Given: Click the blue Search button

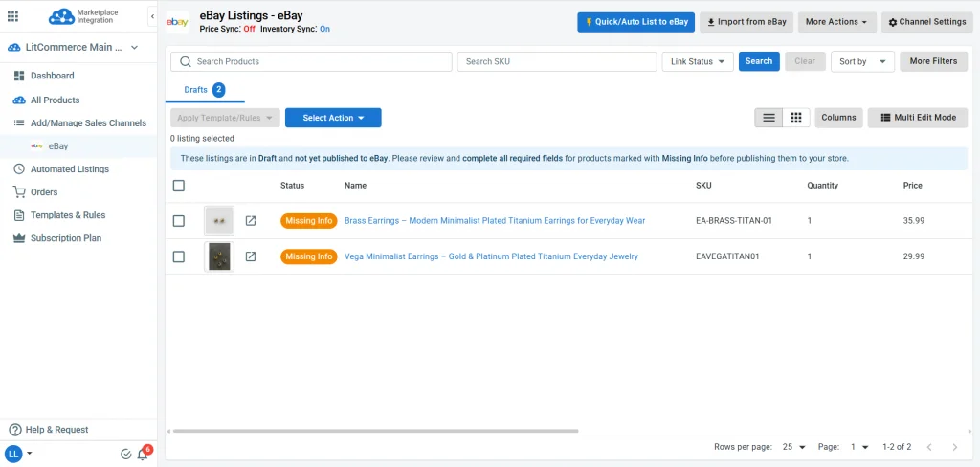Looking at the screenshot, I should [759, 61].
